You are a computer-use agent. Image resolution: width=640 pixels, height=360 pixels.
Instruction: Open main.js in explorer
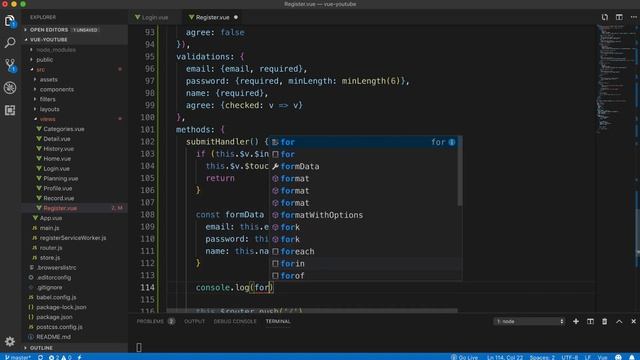click(x=49, y=228)
